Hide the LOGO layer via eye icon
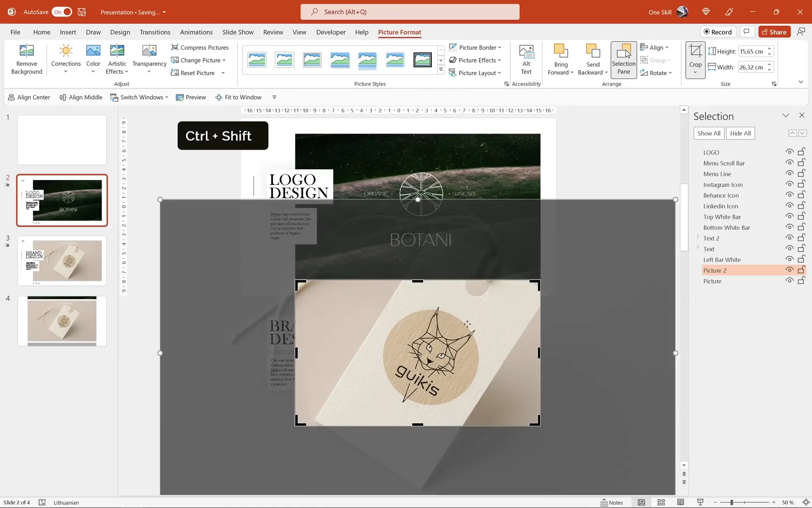812x508 pixels. pyautogui.click(x=789, y=152)
